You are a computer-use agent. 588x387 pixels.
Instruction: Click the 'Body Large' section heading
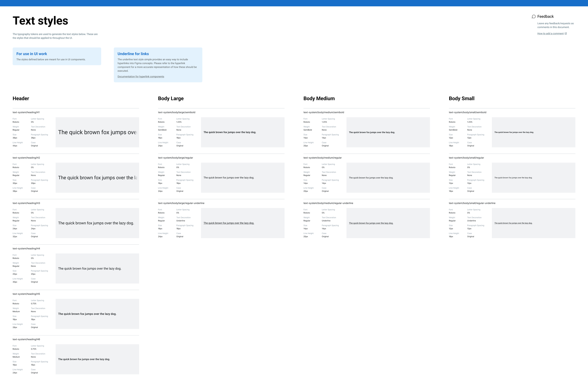(171, 98)
